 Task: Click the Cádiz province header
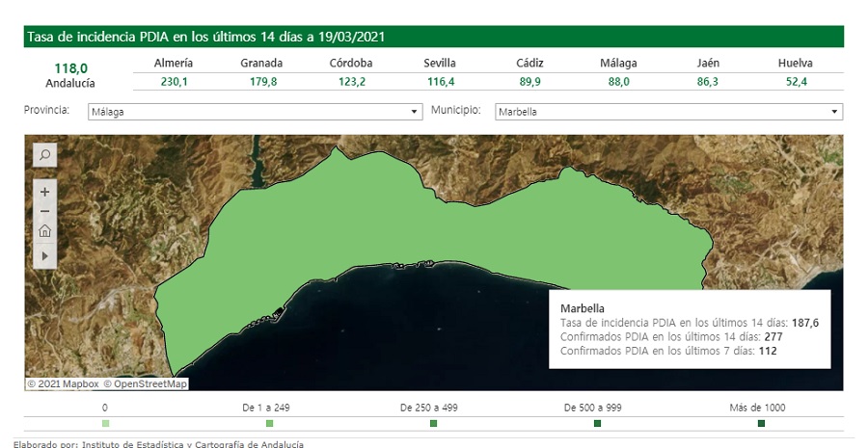(x=529, y=63)
